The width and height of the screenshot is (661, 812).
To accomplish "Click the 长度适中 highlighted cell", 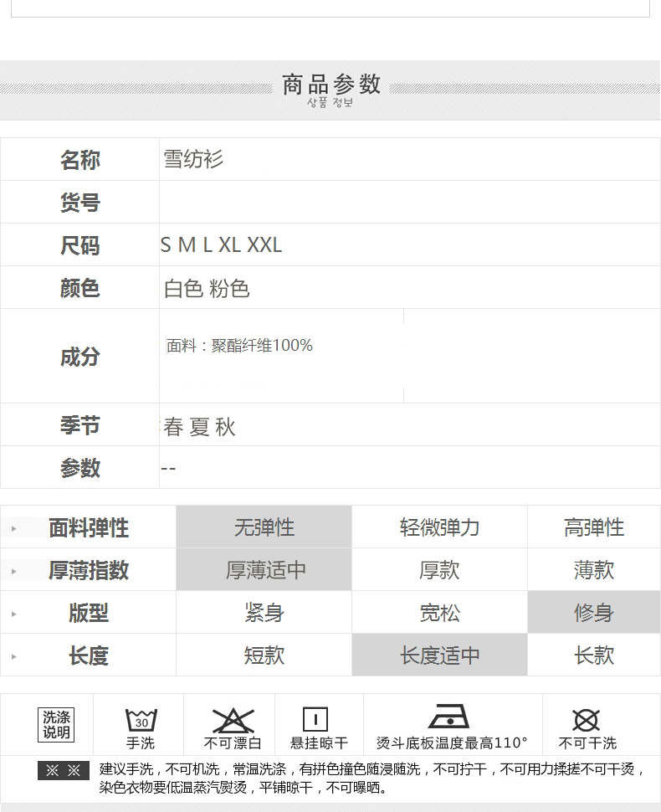I will 439,655.
